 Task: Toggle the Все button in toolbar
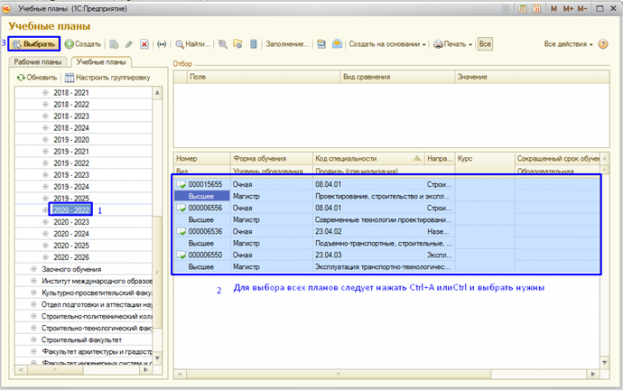[485, 44]
